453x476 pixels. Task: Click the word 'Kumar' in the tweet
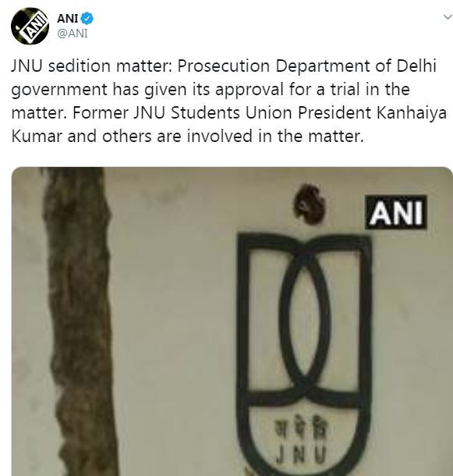[x=37, y=137]
